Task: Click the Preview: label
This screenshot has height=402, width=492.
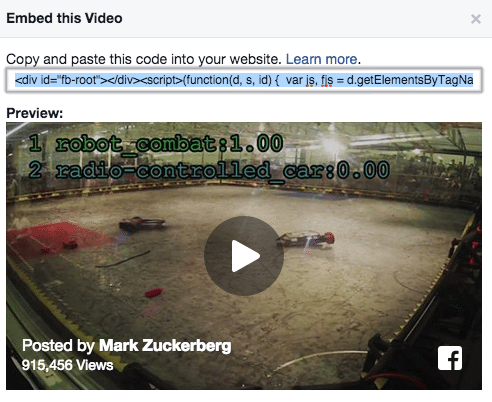Action: (35, 113)
